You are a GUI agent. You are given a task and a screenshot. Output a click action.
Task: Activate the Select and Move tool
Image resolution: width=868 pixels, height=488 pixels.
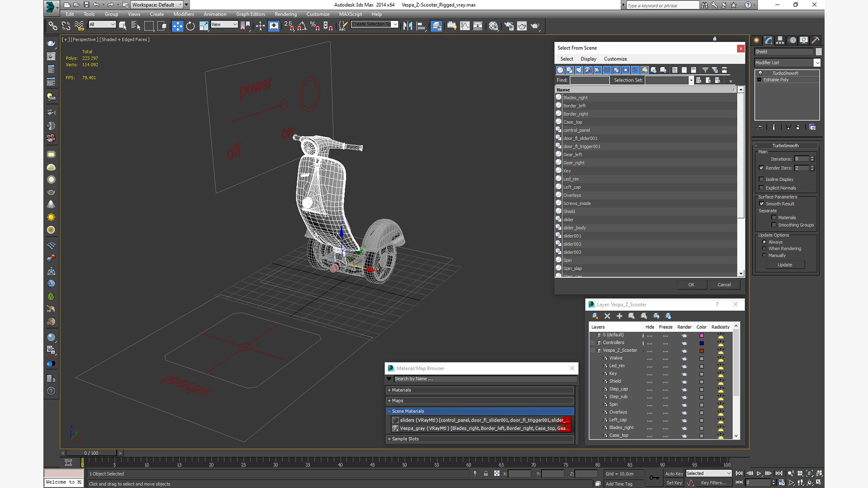point(178,26)
